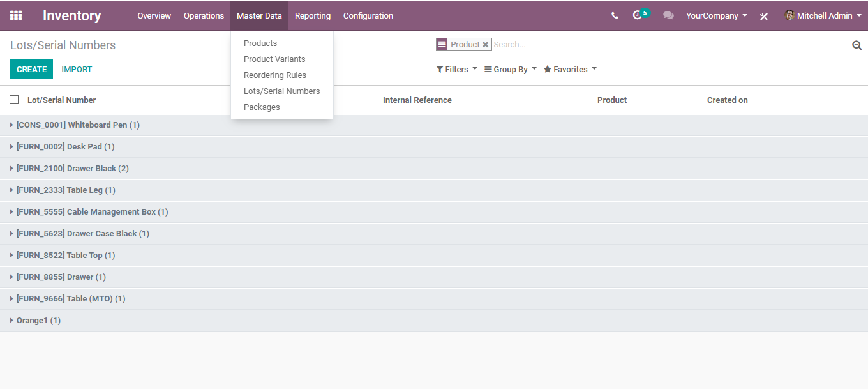Click the Lots/Serial Numbers breadcrumb title
The width and height of the screenshot is (868, 389).
click(63, 45)
